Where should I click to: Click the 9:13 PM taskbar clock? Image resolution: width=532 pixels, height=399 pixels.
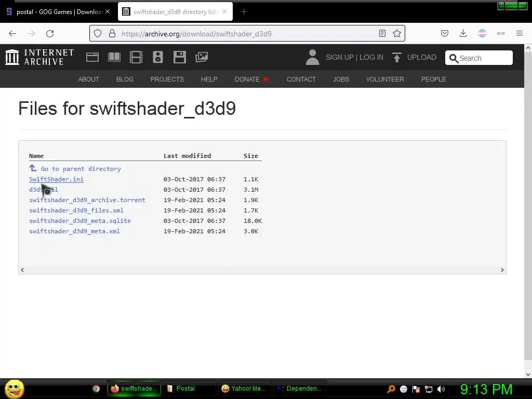coord(486,389)
